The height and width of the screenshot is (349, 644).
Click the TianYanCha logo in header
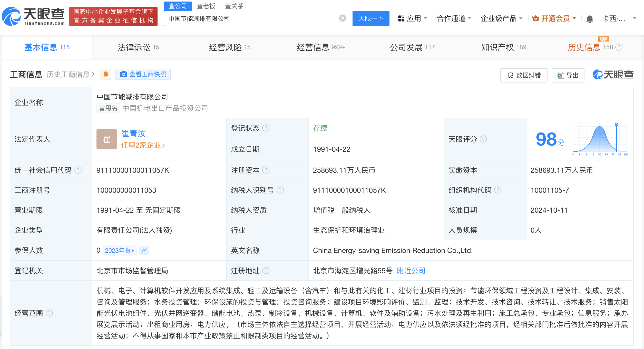pos(33,16)
